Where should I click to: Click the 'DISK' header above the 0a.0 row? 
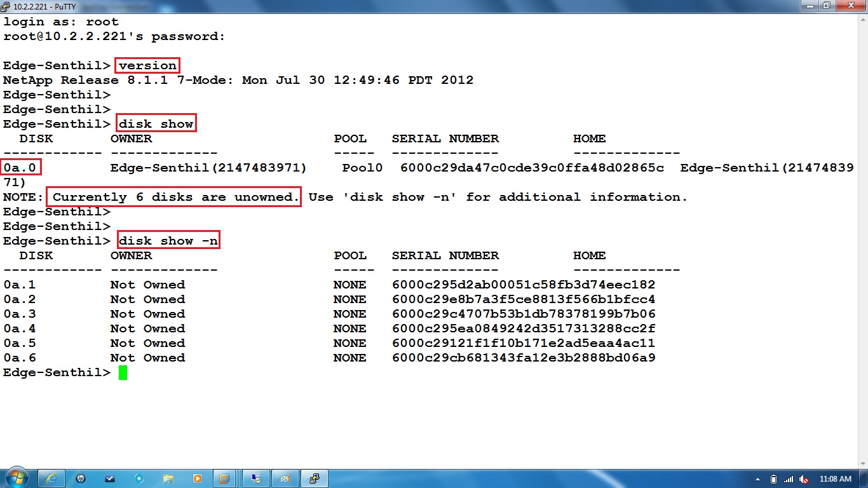[x=36, y=139]
